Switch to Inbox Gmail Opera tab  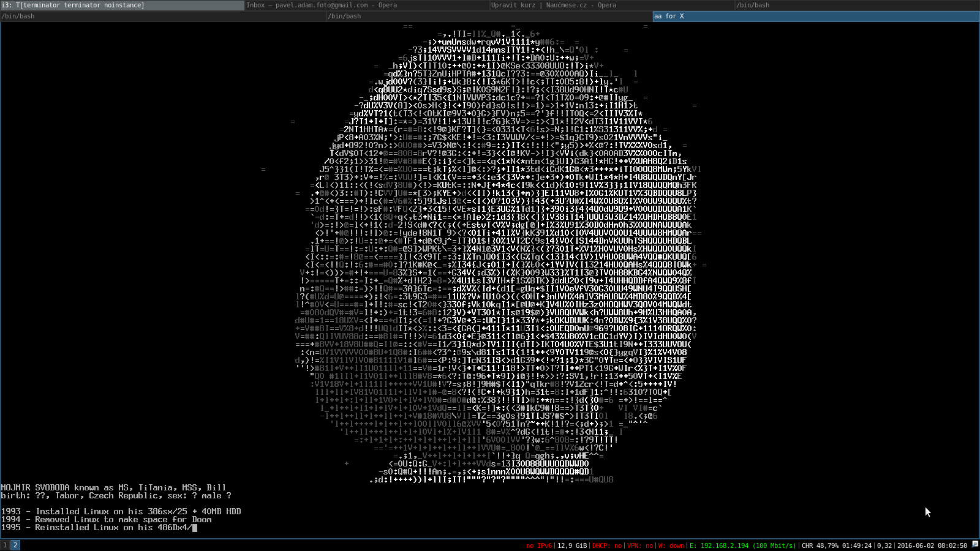(x=366, y=5)
